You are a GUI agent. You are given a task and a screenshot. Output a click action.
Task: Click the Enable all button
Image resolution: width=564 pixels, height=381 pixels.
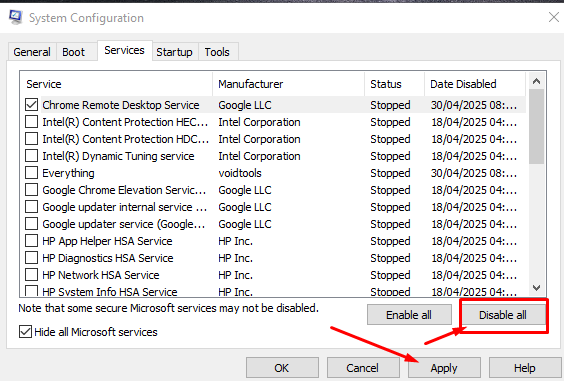click(409, 315)
